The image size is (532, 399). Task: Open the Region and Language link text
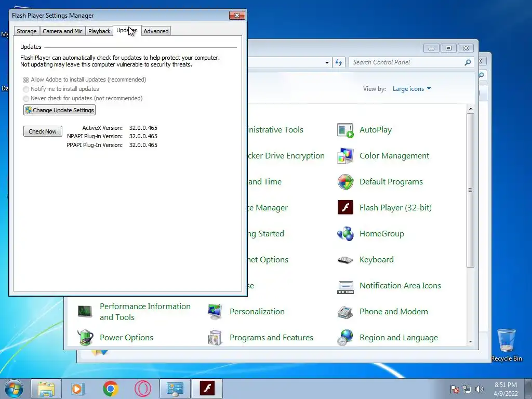click(x=398, y=338)
